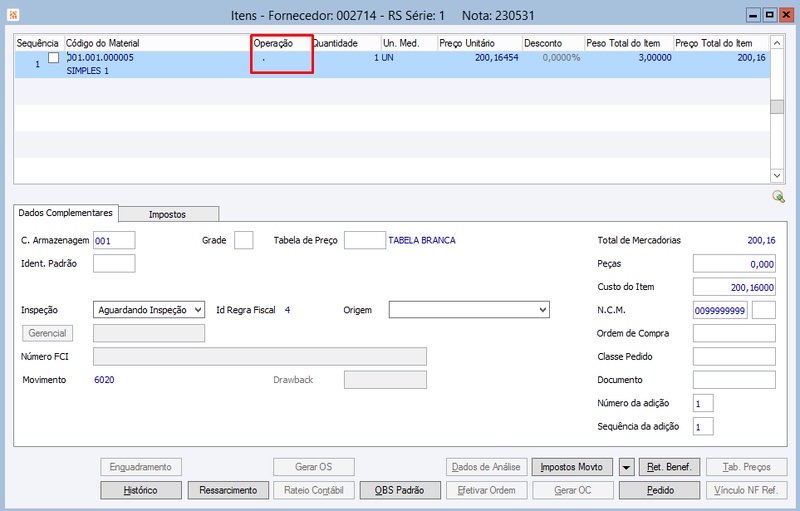The height and width of the screenshot is (511, 800).
Task: Click the Peso Total do Item header
Action: tap(629, 43)
